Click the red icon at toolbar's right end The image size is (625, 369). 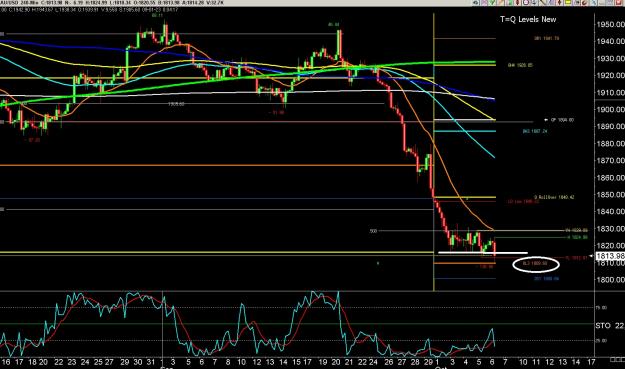619,2
